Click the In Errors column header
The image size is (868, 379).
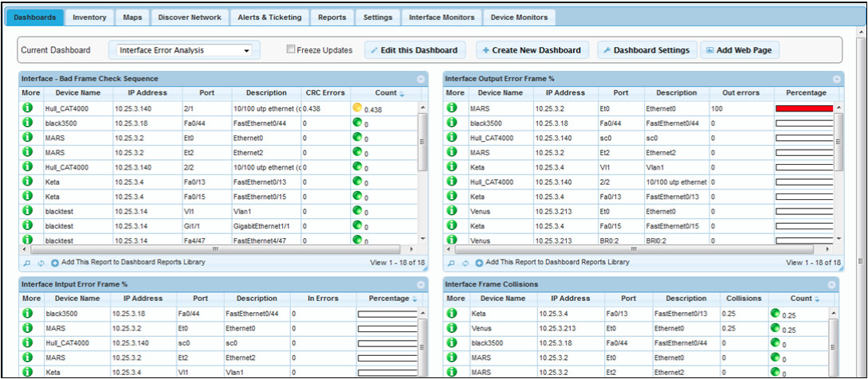[x=323, y=299]
